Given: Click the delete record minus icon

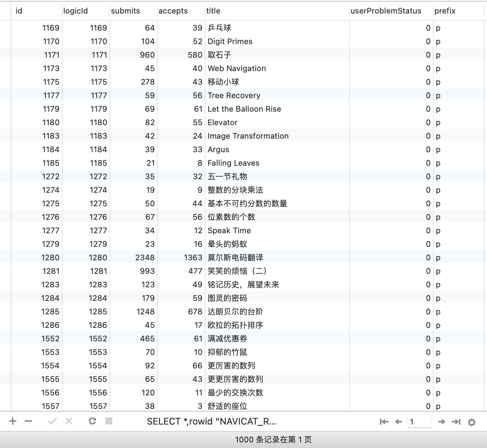Looking at the screenshot, I should (x=28, y=421).
